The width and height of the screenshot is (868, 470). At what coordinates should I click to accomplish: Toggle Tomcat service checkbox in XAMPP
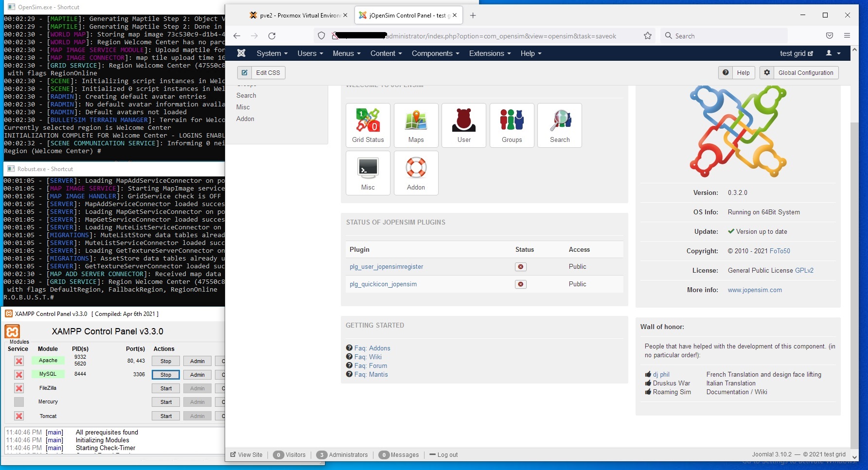pyautogui.click(x=19, y=416)
